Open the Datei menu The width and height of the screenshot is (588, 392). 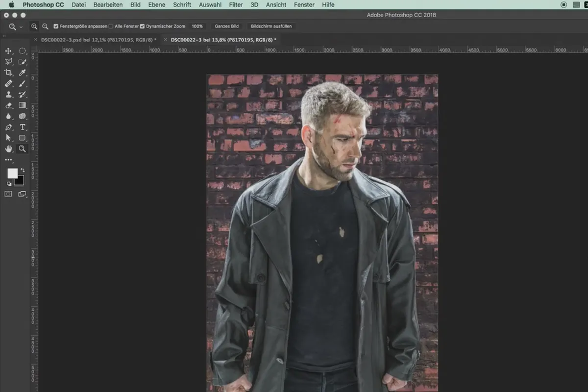point(78,4)
